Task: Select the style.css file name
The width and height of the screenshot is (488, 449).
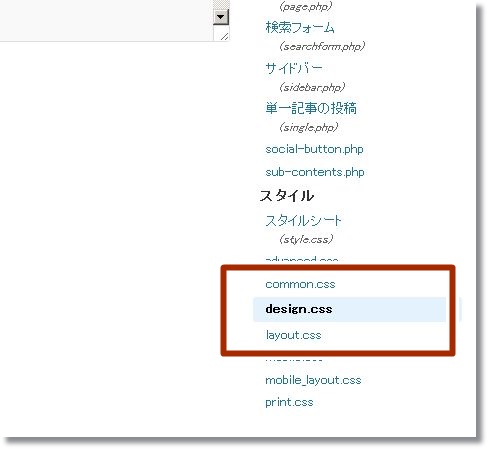Action: pos(306,239)
